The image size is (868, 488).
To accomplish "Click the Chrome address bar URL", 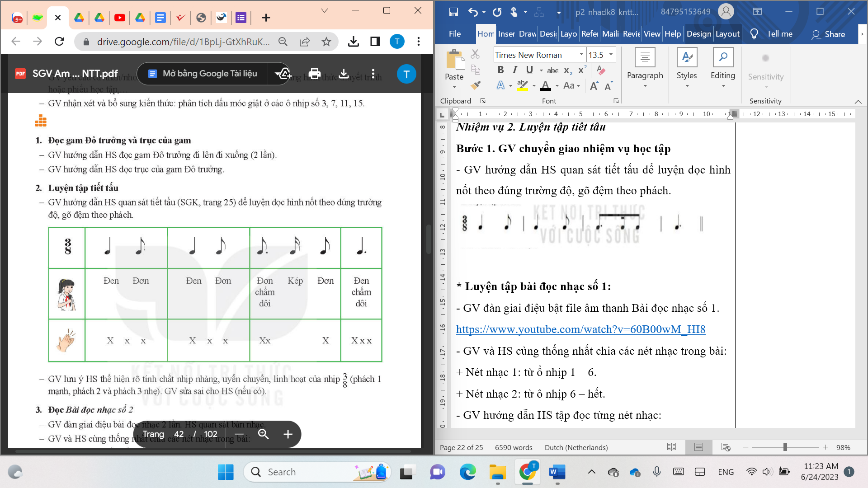I will tap(183, 42).
